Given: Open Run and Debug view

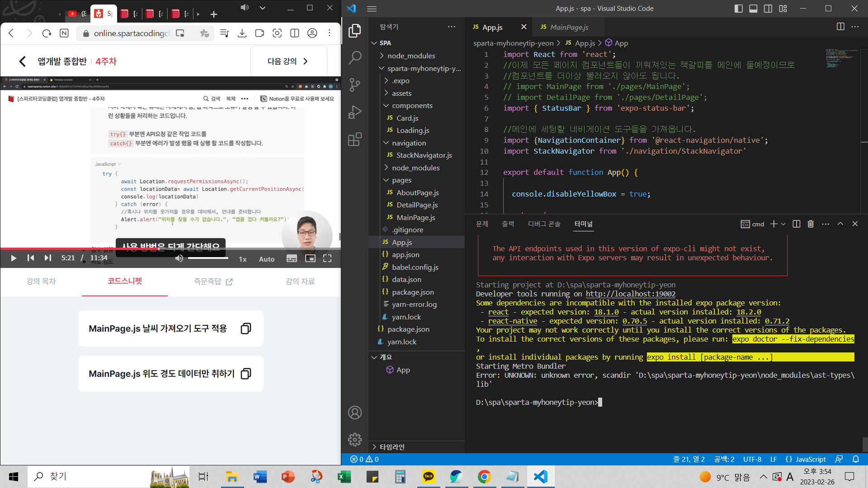Looking at the screenshot, I should pos(355,112).
